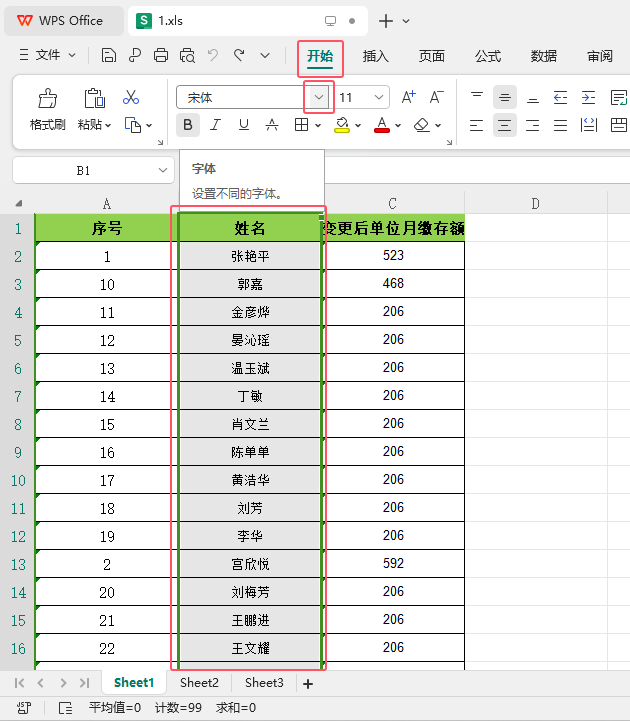The image size is (630, 721).
Task: Increase font size with A+ icon
Action: (x=408, y=97)
